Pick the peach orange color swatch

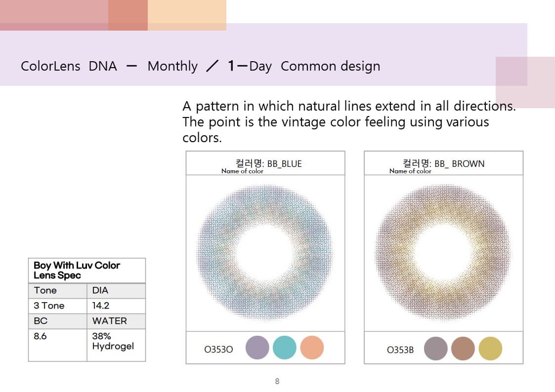click(312, 348)
